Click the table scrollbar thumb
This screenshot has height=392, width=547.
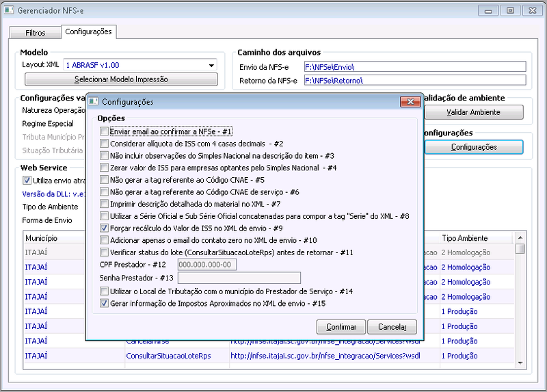520,248
